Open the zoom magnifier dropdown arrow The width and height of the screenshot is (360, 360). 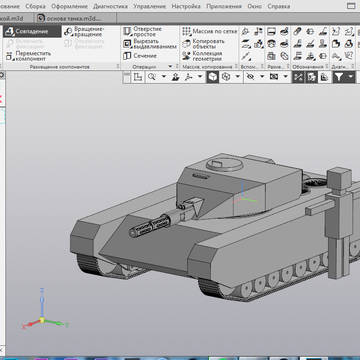[164, 77]
